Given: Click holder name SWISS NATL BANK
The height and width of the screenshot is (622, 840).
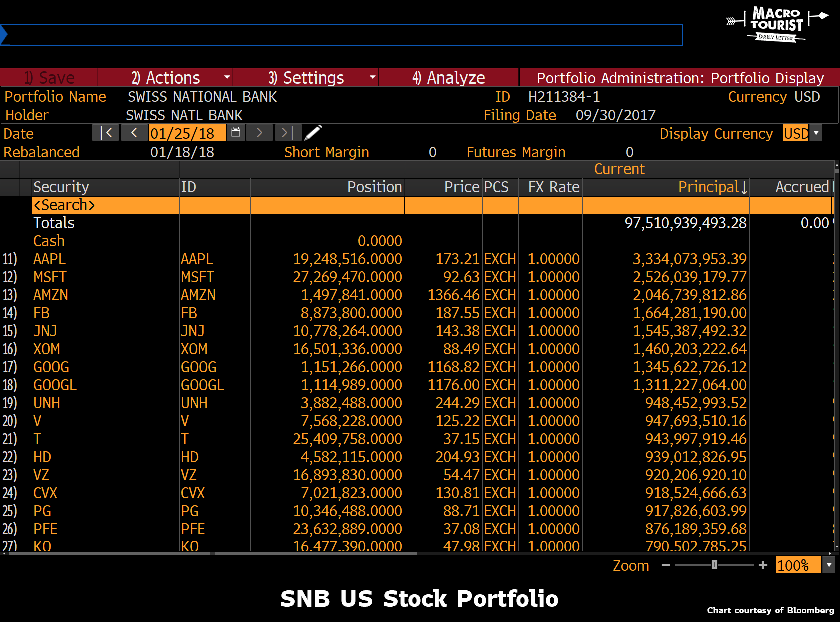Looking at the screenshot, I should pos(184,115).
